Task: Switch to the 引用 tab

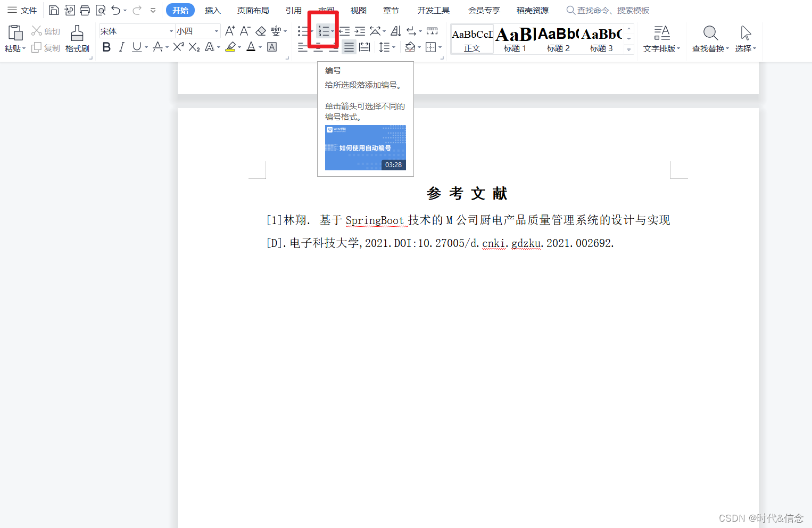Action: (x=293, y=10)
